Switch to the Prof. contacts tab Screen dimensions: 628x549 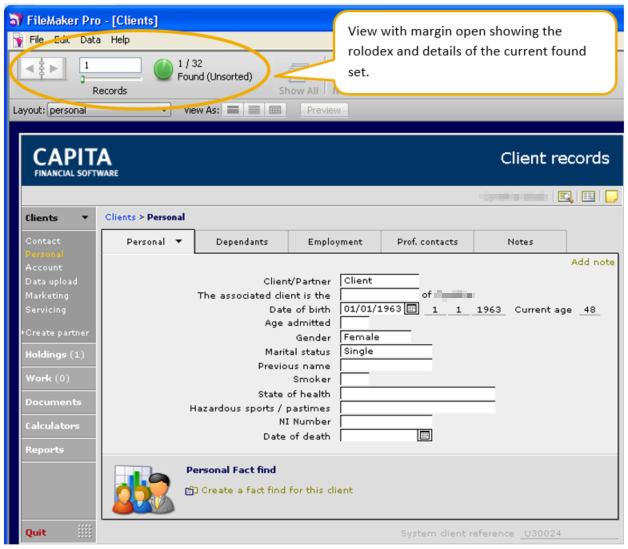click(427, 242)
